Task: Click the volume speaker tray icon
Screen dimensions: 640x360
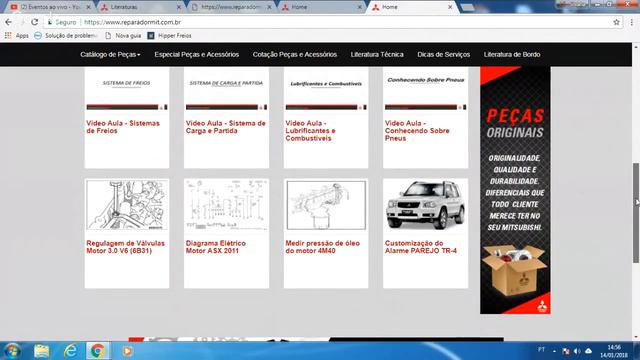Action: (x=577, y=351)
